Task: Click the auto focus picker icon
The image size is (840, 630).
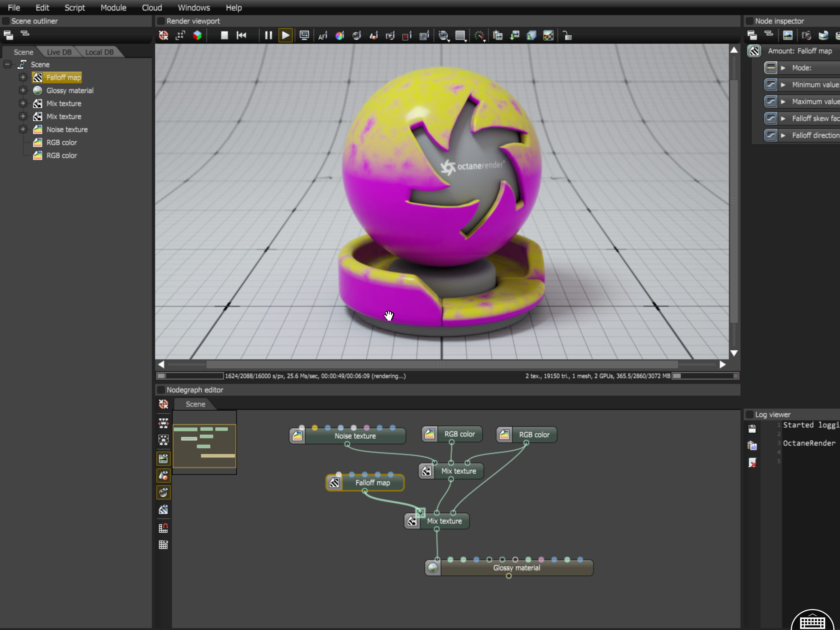Action: pos(323,36)
